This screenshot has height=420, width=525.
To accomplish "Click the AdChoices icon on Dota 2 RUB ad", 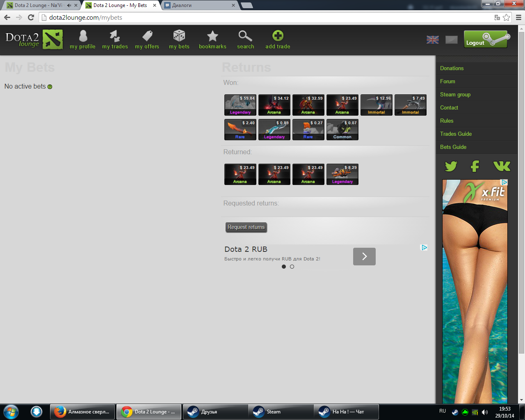I will click(x=425, y=247).
